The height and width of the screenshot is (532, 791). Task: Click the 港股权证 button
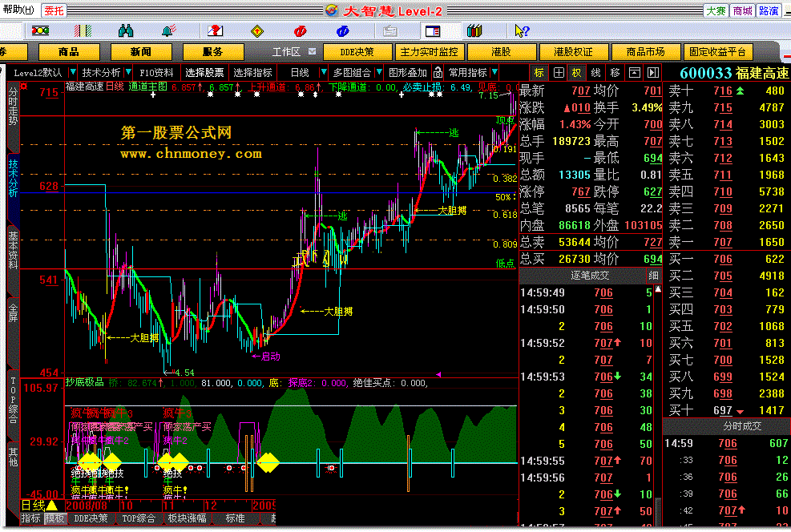click(x=574, y=52)
